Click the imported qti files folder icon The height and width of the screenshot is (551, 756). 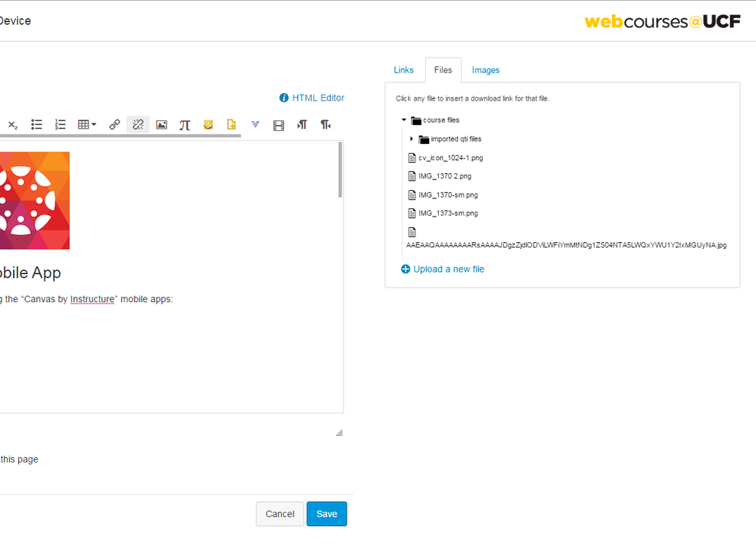424,139
